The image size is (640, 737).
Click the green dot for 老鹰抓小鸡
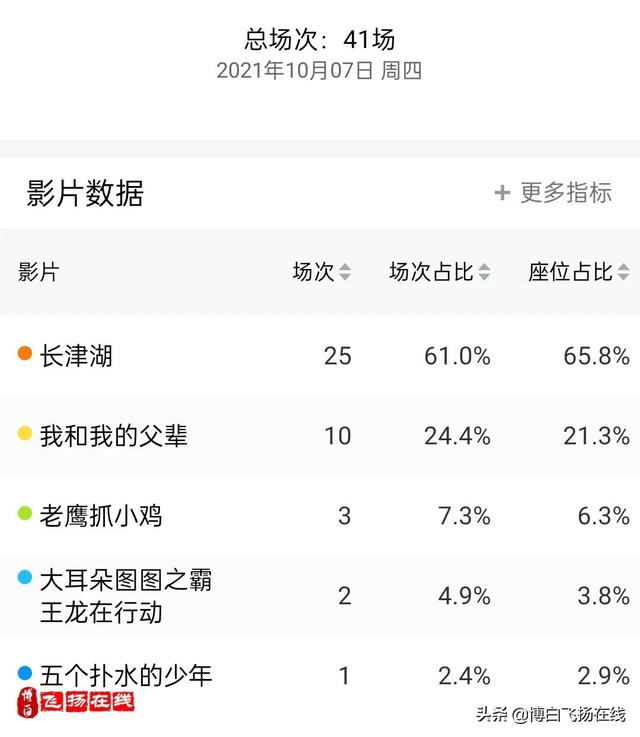[25, 513]
